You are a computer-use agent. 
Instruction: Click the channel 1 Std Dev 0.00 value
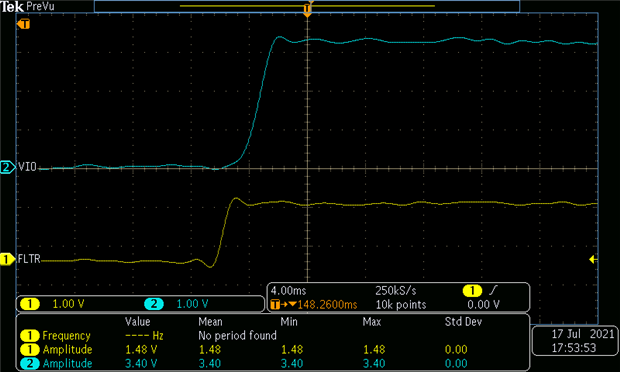456,349
